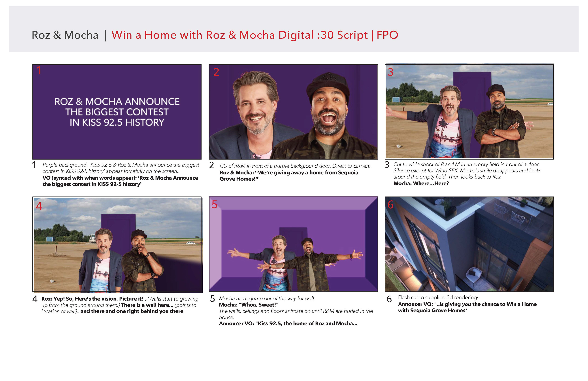Click 'Roz: Yep! So, Here's the vision. Picture it!'
This screenshot has width=588, height=381.
pos(94,299)
